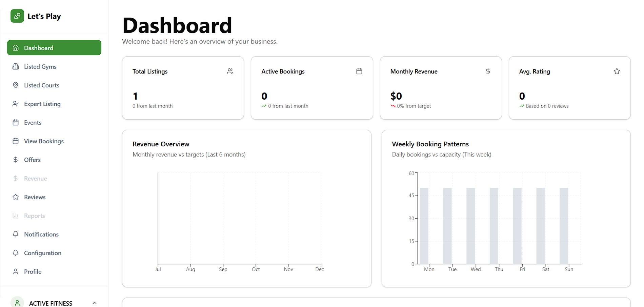Click the Wed capacity bar
The image size is (644, 307).
coord(471,226)
